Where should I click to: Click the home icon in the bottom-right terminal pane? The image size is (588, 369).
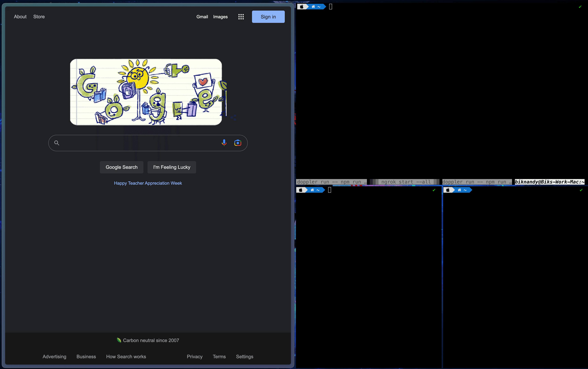pos(459,190)
